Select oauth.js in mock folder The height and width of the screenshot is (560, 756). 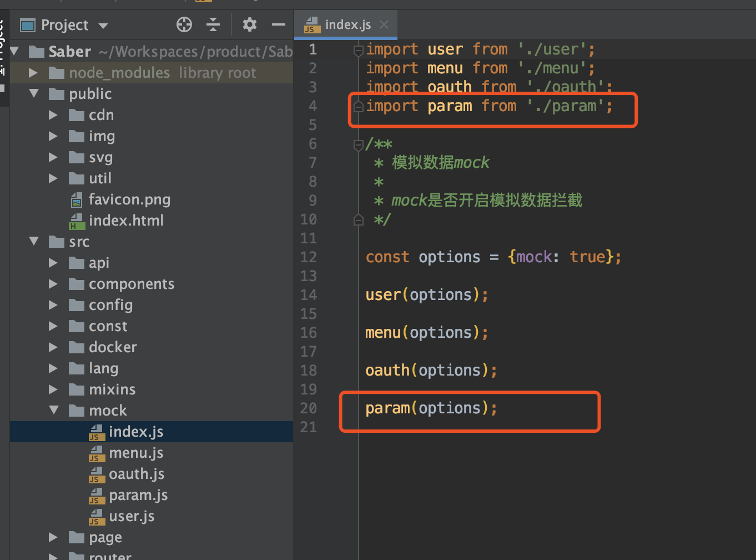tap(151, 474)
